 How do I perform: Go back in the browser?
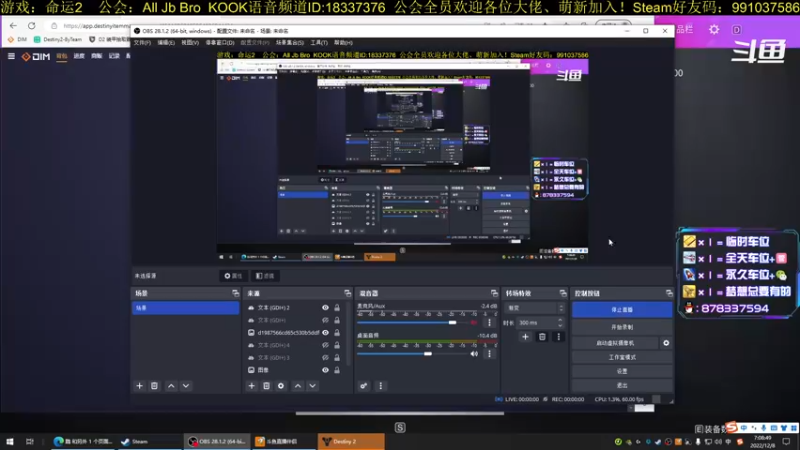[x=13, y=26]
